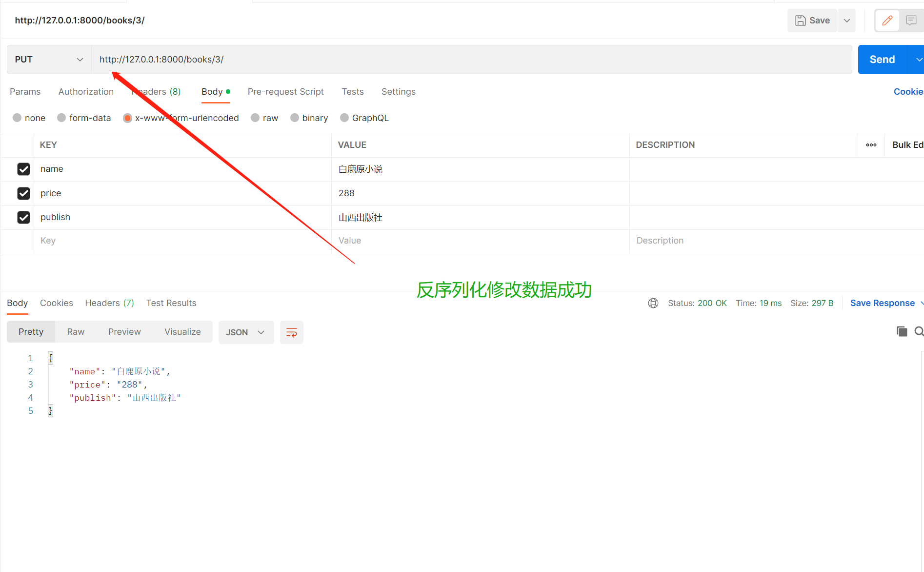
Task: Open the Params tab
Action: point(25,92)
